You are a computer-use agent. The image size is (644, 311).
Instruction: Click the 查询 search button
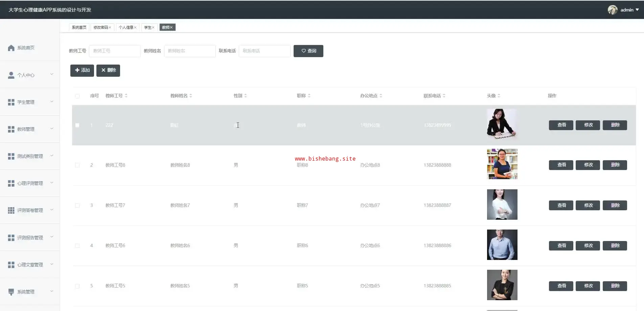click(x=308, y=51)
